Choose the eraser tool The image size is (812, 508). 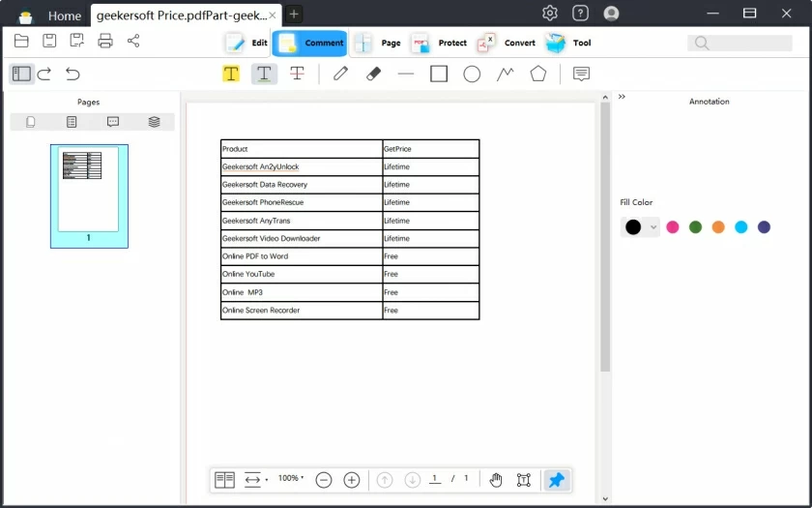(373, 74)
